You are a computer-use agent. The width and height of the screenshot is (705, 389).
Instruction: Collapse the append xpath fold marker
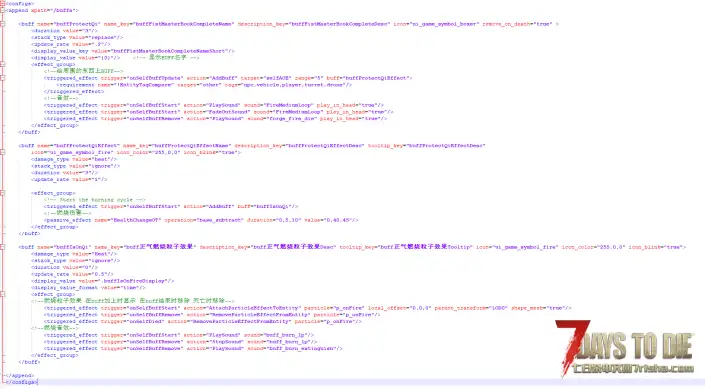pyautogui.click(x=3, y=10)
